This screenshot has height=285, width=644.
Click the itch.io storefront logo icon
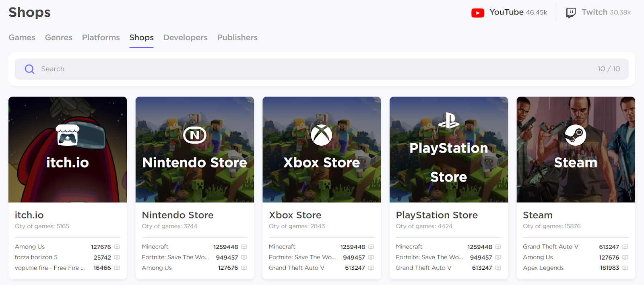coord(68,135)
